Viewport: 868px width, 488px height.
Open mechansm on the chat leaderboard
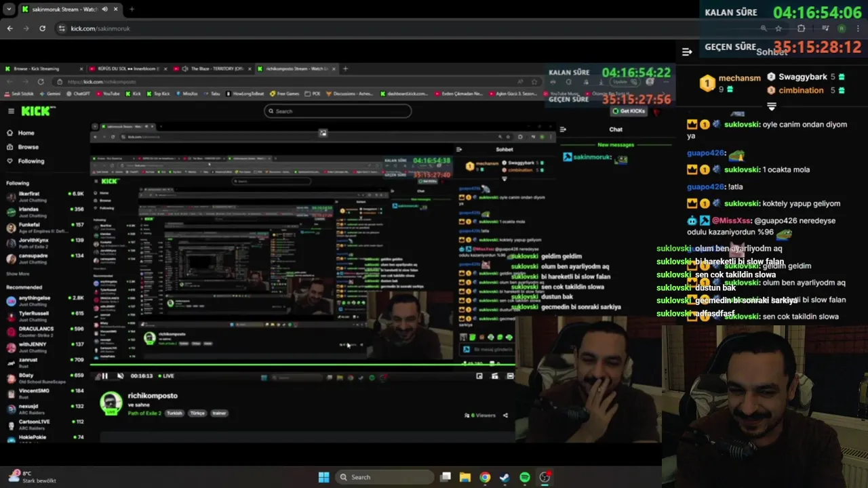[730, 83]
